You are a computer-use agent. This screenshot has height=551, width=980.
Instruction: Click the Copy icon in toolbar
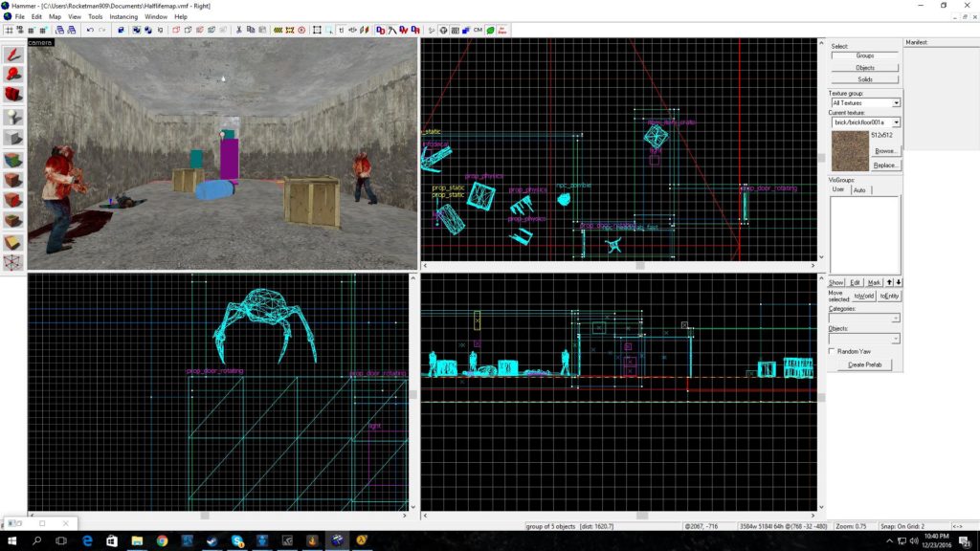click(x=251, y=30)
